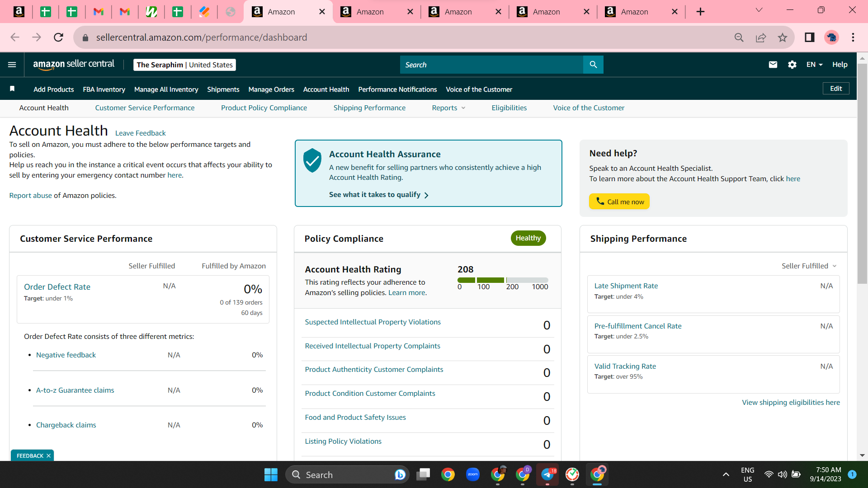868x488 pixels.
Task: Open View shipping eligibilities here link
Action: [791, 403]
